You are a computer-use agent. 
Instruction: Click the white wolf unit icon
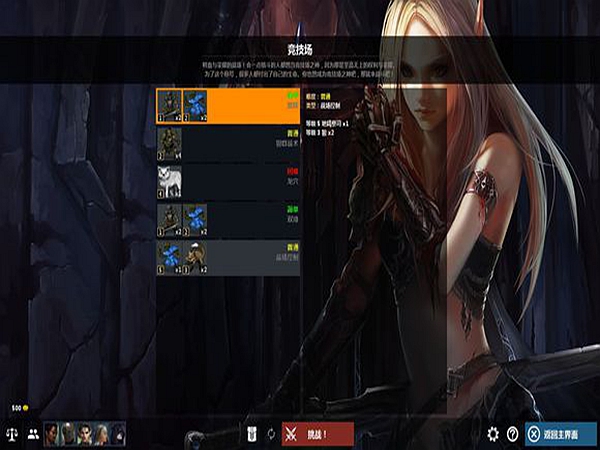point(170,182)
